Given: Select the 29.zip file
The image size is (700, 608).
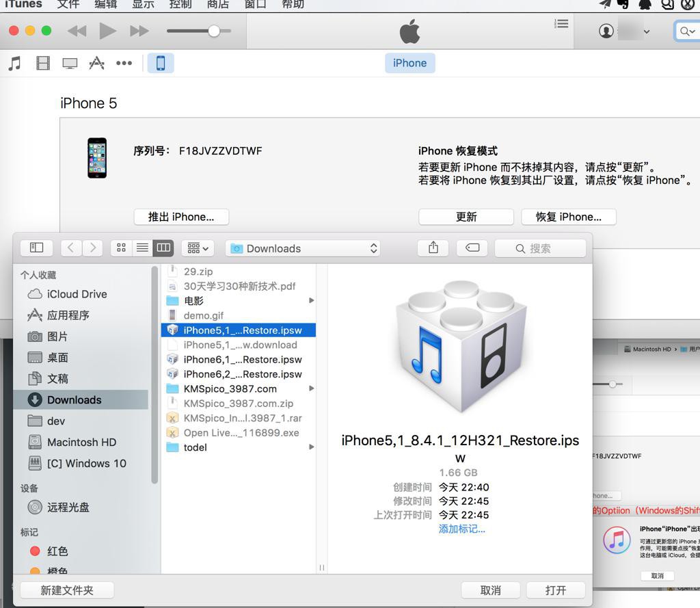Looking at the screenshot, I should (x=239, y=271).
